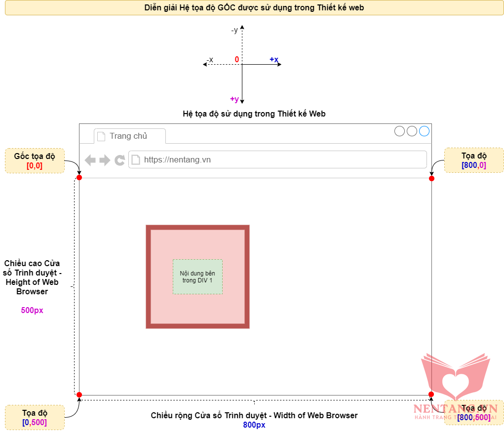Click the yellow title banner at the top
504x435 pixels.
click(254, 8)
